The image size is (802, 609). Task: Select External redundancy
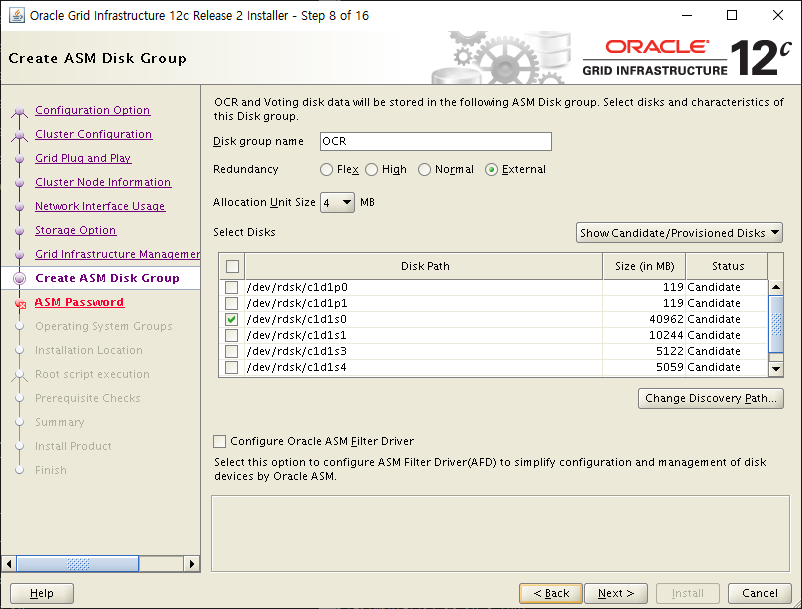point(491,169)
